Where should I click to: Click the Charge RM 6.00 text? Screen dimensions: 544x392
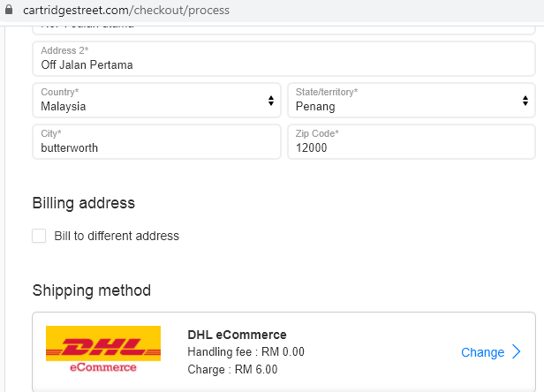(232, 369)
